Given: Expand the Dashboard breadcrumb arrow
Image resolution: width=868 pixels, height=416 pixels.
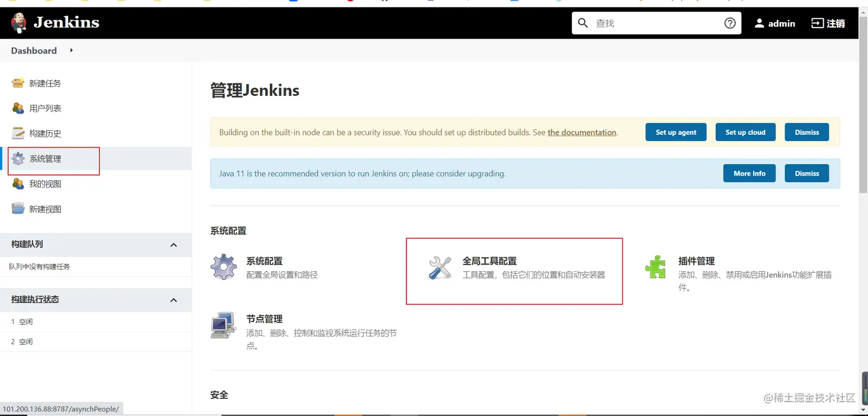Looking at the screenshot, I should tap(71, 50).
